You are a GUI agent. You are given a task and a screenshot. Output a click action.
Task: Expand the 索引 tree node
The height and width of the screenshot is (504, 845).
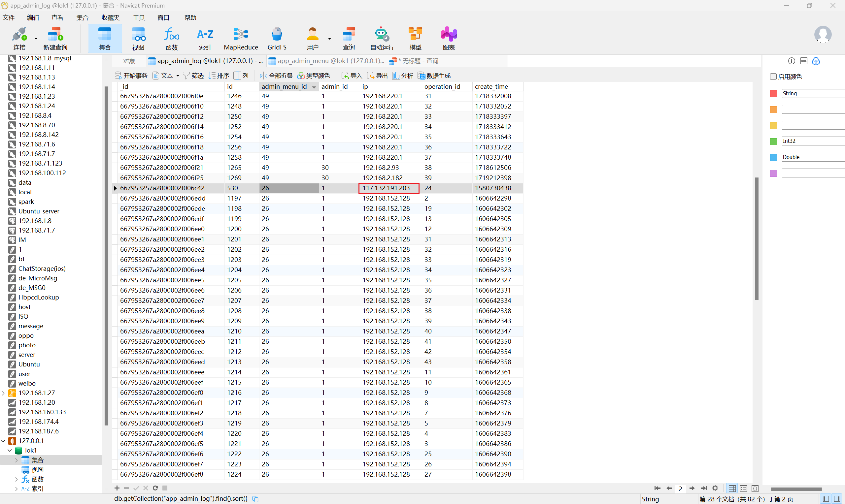pyautogui.click(x=16, y=489)
